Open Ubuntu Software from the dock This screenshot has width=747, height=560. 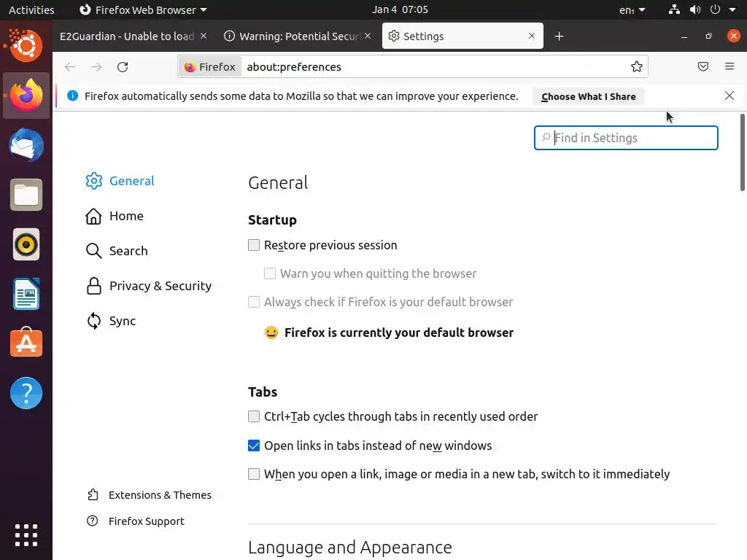click(26, 343)
